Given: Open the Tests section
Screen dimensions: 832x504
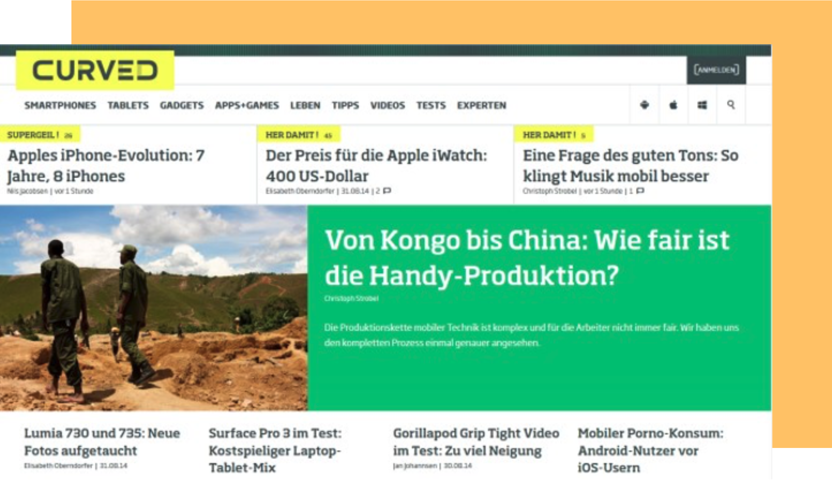Looking at the screenshot, I should 431,105.
